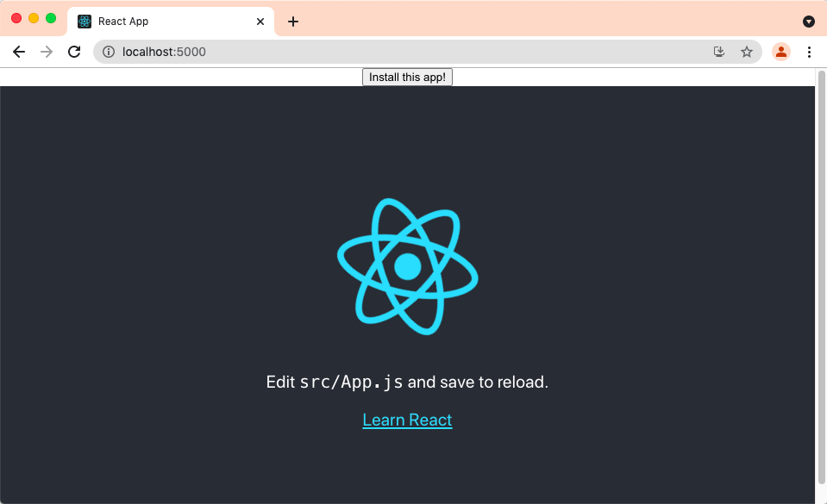Open Chrome's three-dot menu
Viewport: 827px width, 504px height.
(x=809, y=52)
